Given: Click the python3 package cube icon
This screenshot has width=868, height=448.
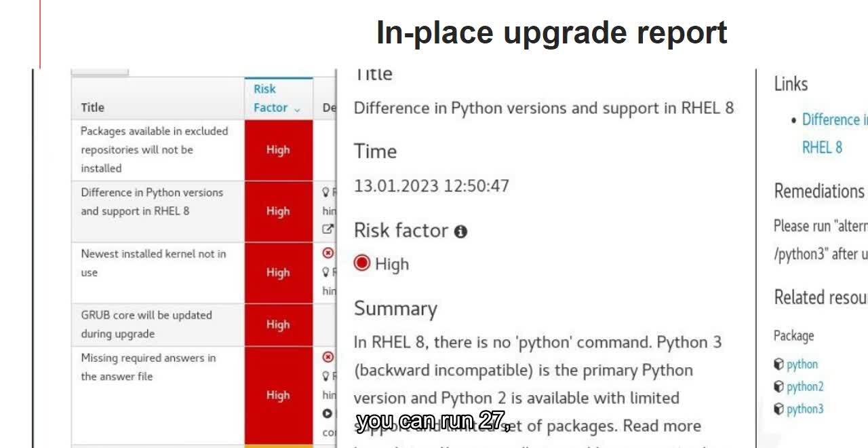Looking at the screenshot, I should (x=778, y=409).
